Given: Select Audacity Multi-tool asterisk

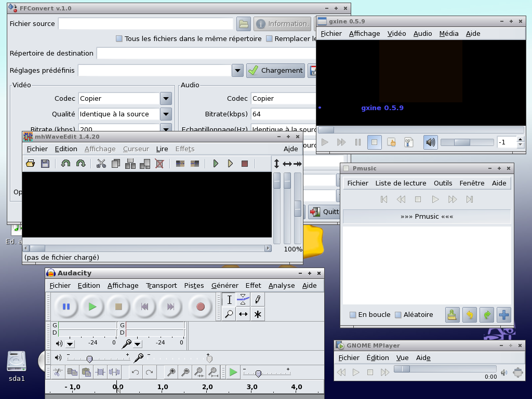Looking at the screenshot, I should tap(258, 314).
